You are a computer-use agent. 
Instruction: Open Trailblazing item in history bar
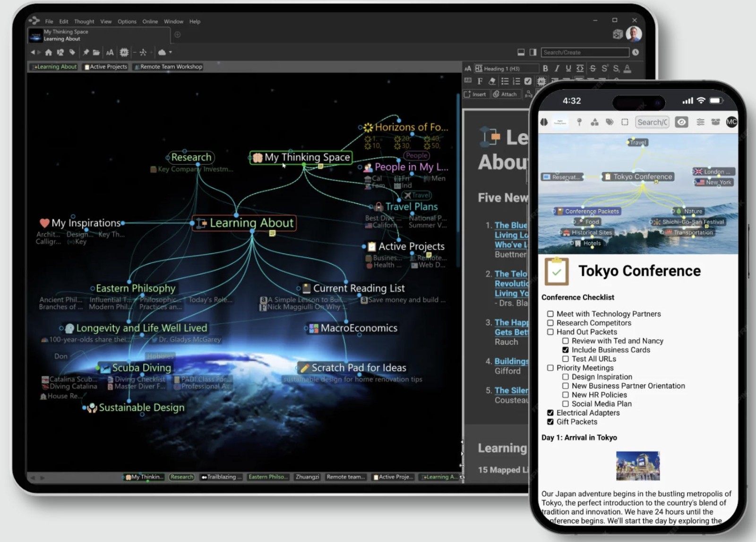coord(221,477)
